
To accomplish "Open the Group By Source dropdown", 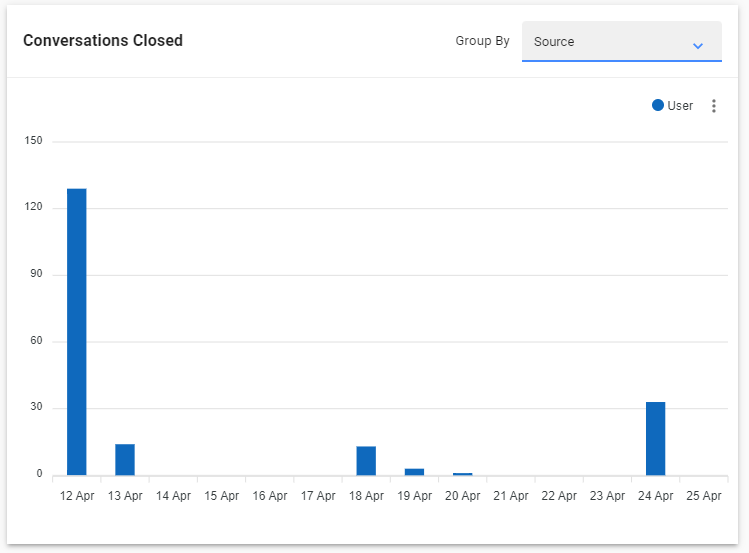I will tap(621, 42).
